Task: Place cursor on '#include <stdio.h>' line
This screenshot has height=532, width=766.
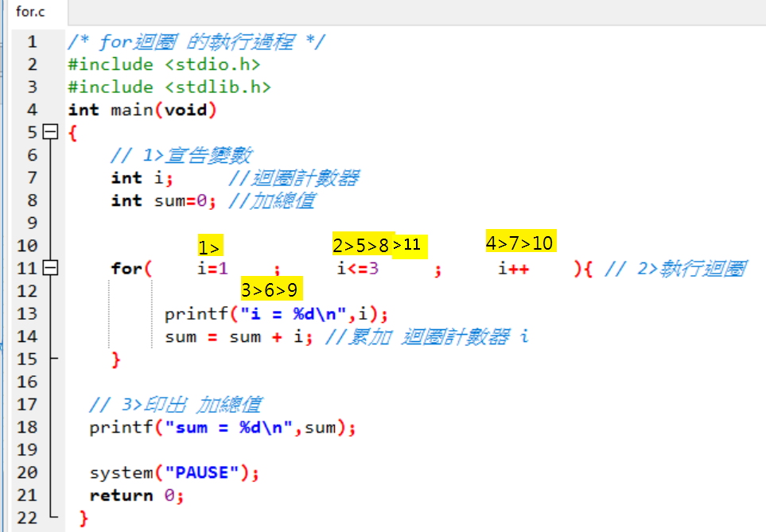Action: (164, 64)
